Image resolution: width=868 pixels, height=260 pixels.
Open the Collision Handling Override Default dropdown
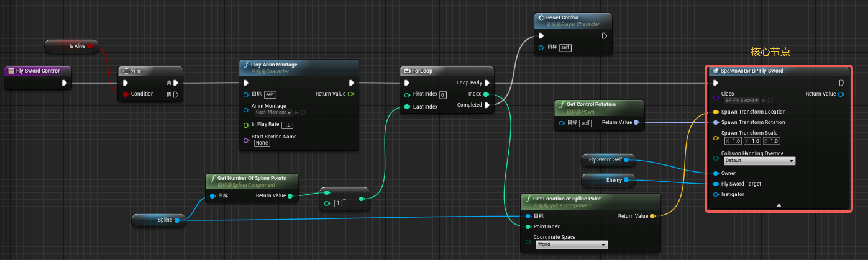tap(759, 161)
